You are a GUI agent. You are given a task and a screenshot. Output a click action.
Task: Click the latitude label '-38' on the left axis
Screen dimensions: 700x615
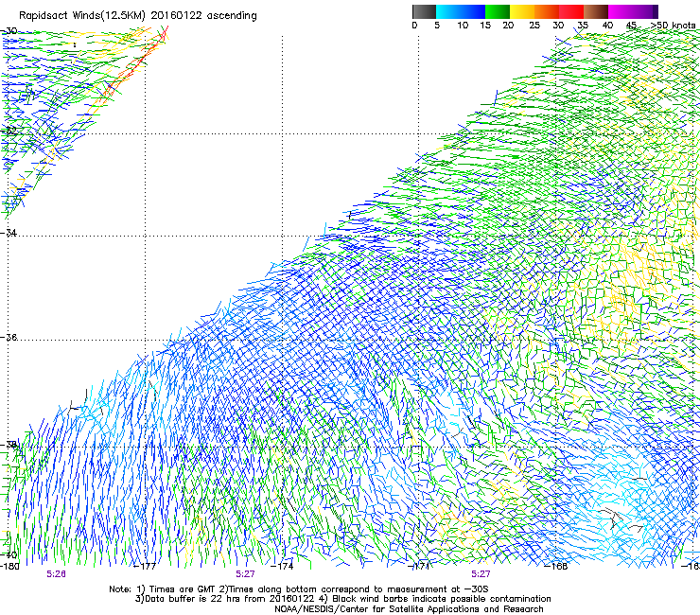tap(9, 445)
